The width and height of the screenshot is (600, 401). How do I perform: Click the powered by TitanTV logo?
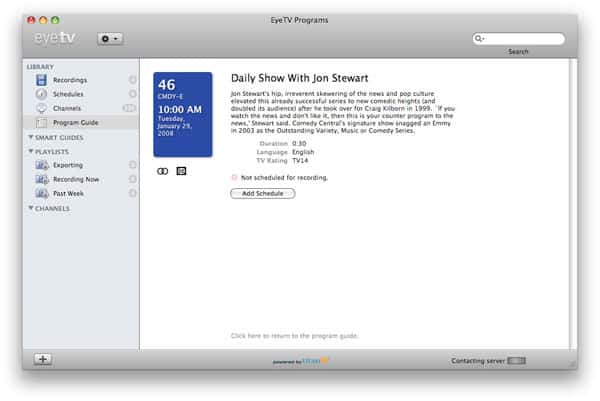tap(300, 361)
